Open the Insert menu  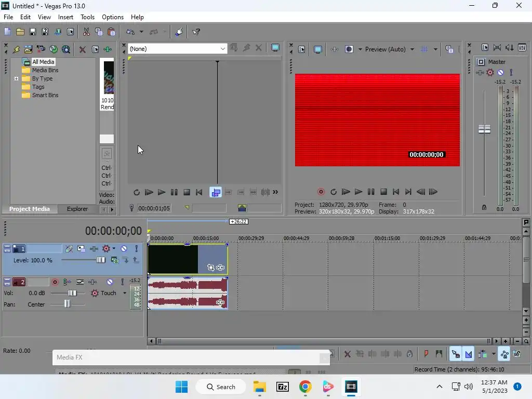click(x=65, y=17)
